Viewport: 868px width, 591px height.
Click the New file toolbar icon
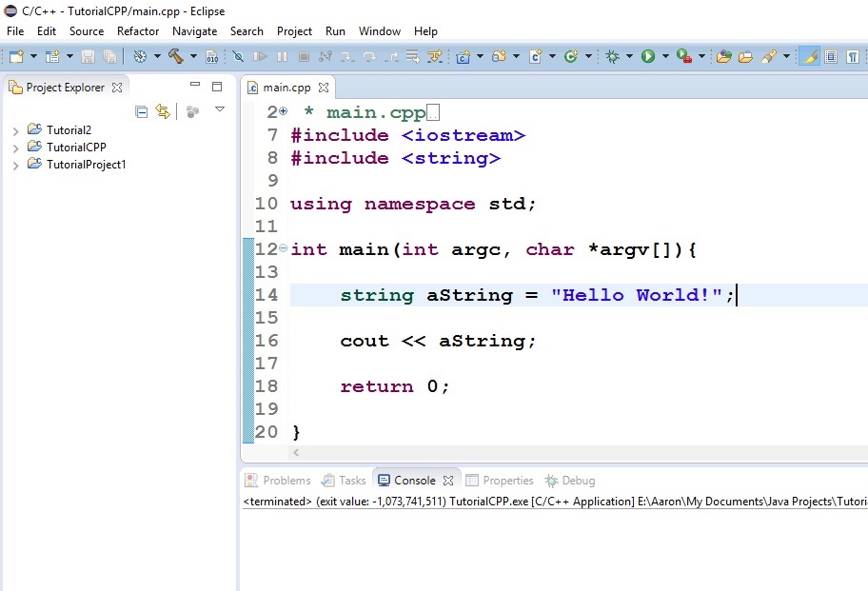tap(16, 57)
